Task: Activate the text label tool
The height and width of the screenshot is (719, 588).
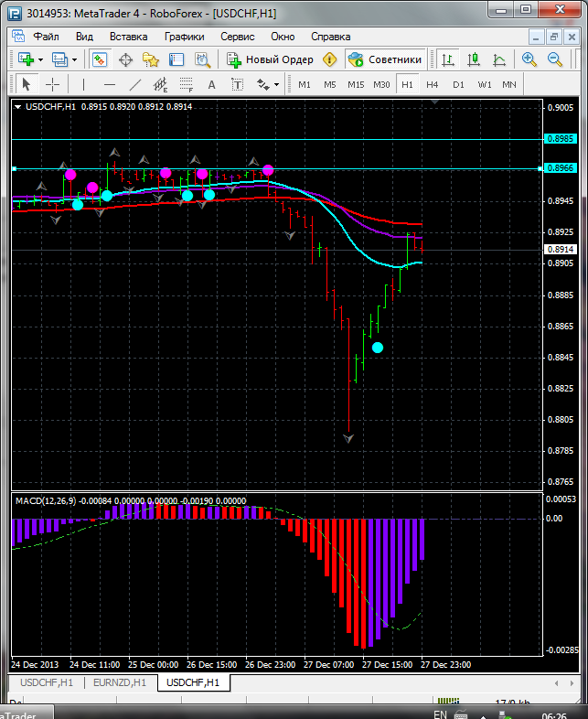Action: tap(212, 84)
